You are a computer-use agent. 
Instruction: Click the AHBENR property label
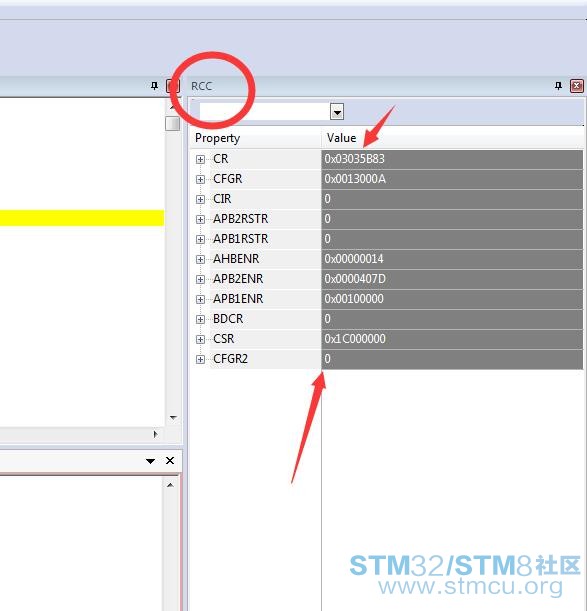(x=236, y=259)
